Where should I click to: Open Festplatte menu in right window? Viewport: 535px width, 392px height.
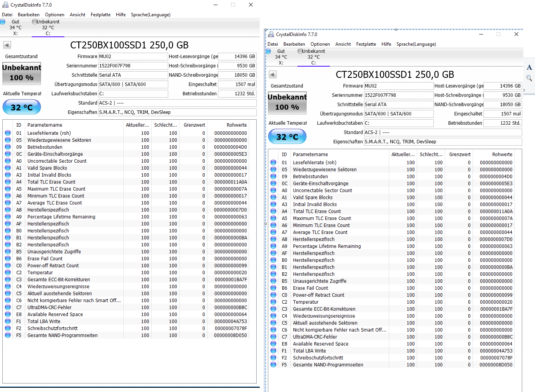[366, 44]
